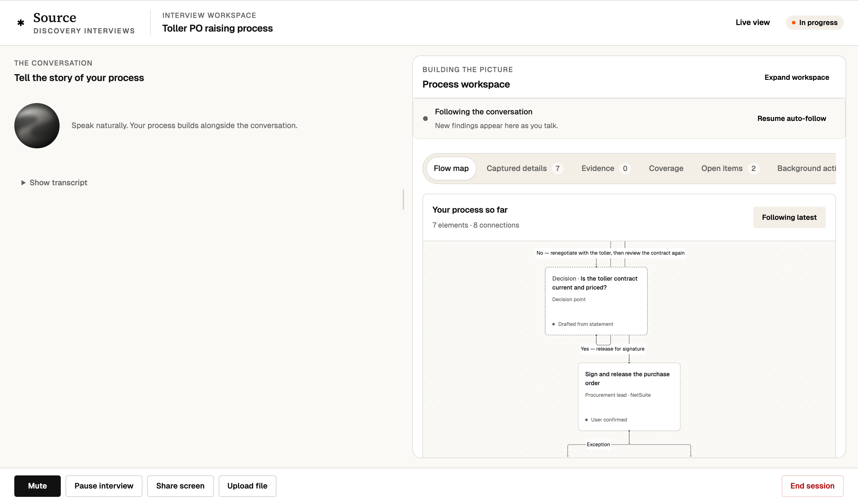Click the Source asterisk logo icon
The height and width of the screenshot is (504, 858).
click(21, 23)
